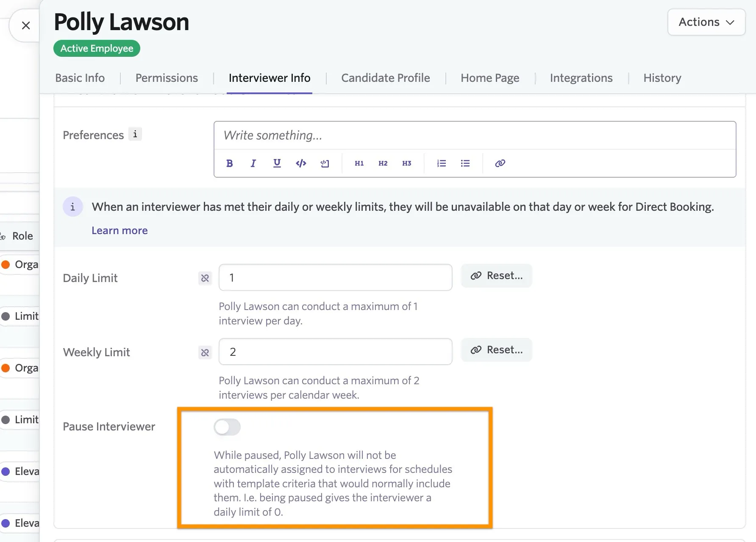The height and width of the screenshot is (542, 756).
Task: Open the Home Page tab
Action: pos(490,78)
